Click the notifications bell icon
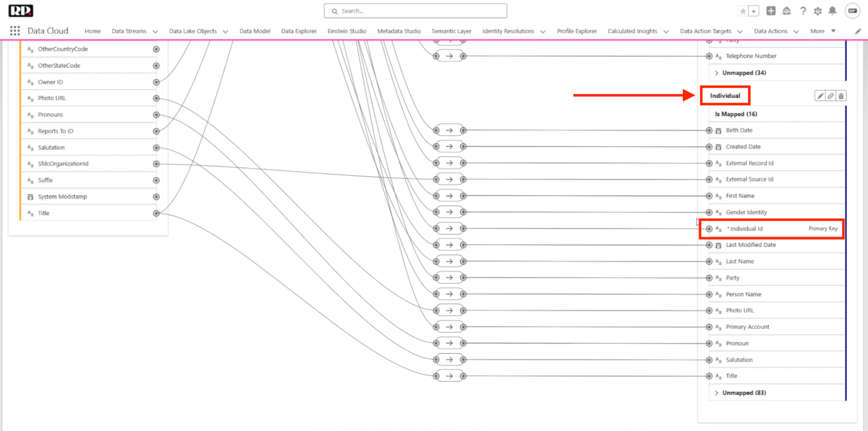The height and width of the screenshot is (431, 868). click(x=832, y=11)
